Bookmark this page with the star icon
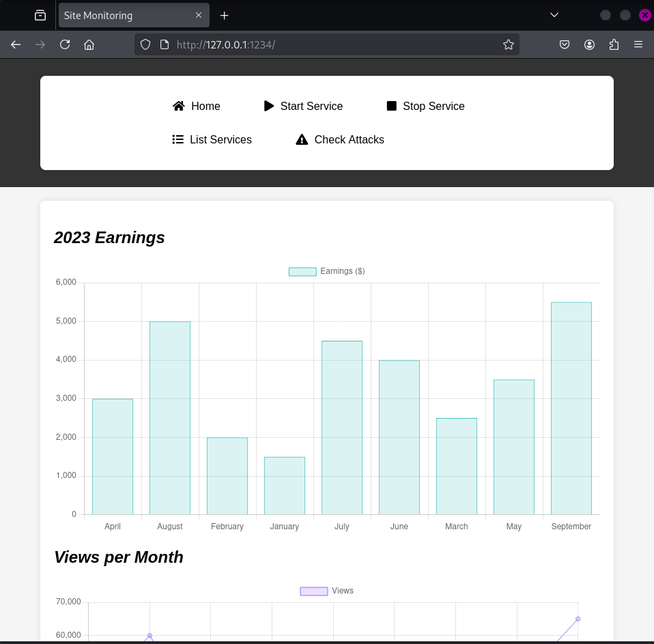 pyautogui.click(x=508, y=44)
